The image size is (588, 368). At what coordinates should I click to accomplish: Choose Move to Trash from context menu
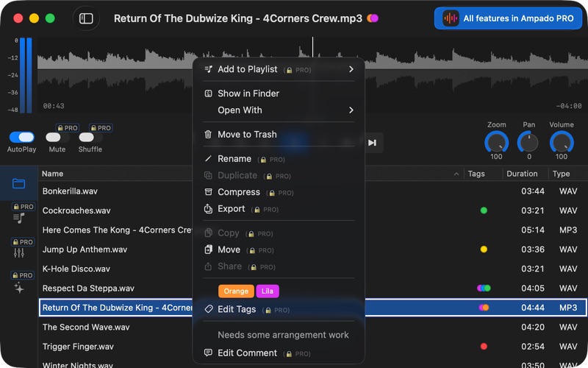point(279,135)
